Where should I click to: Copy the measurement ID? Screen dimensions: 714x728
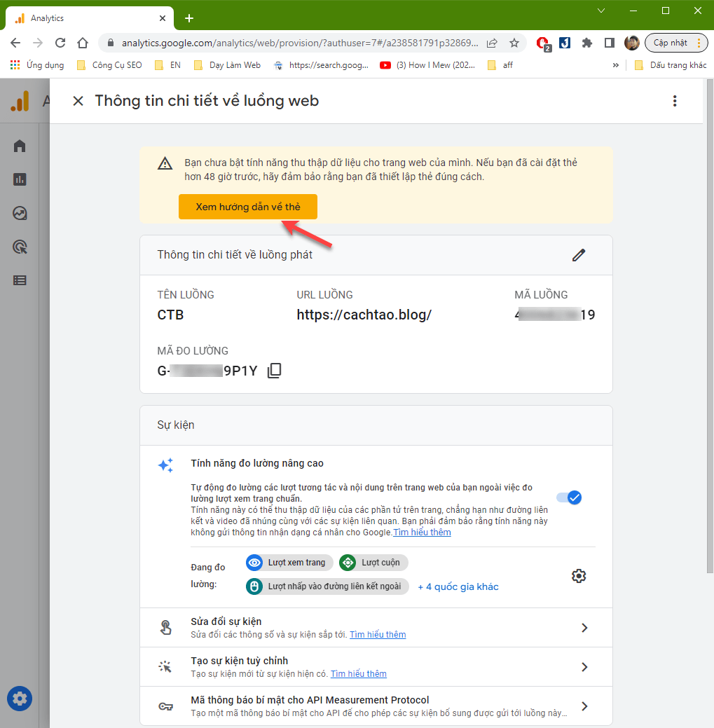coord(275,371)
